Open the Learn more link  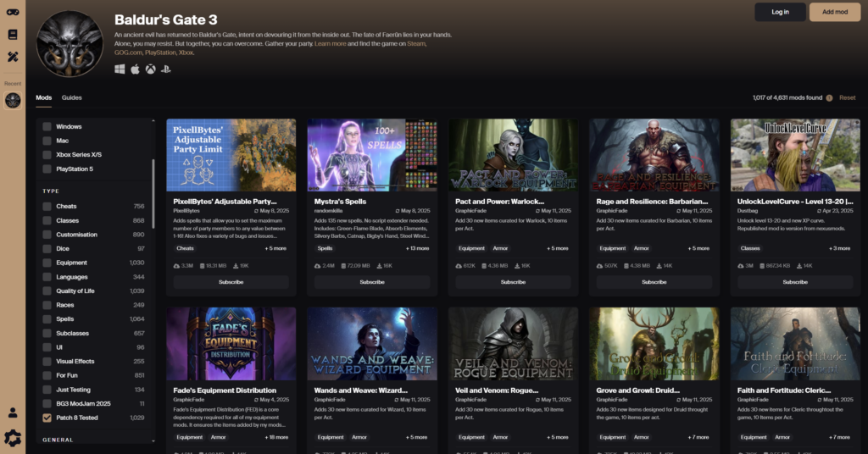pyautogui.click(x=330, y=44)
